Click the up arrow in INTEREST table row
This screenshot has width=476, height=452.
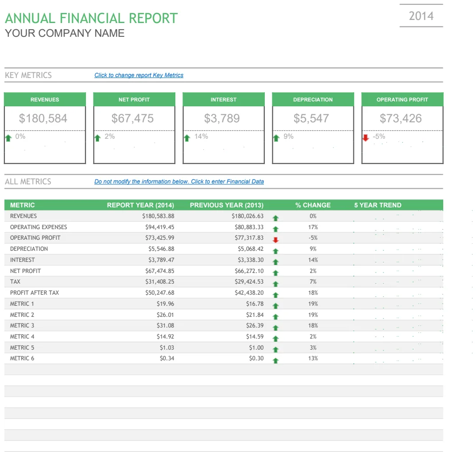click(276, 262)
